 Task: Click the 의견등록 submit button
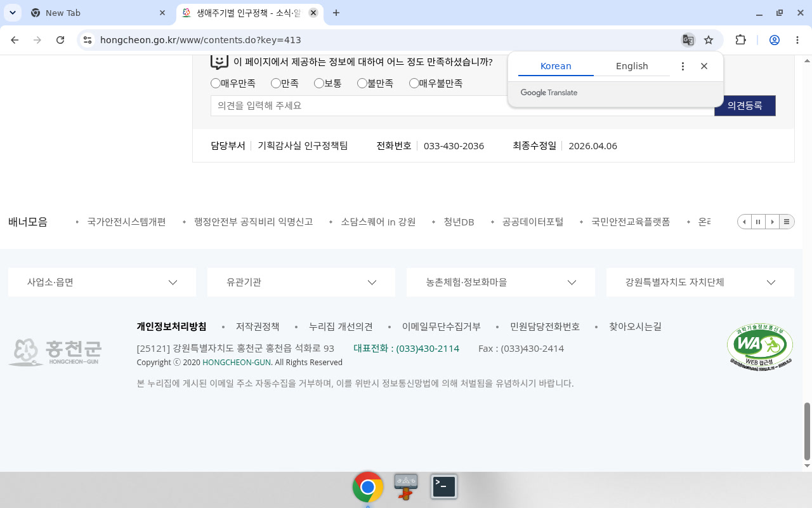point(745,105)
